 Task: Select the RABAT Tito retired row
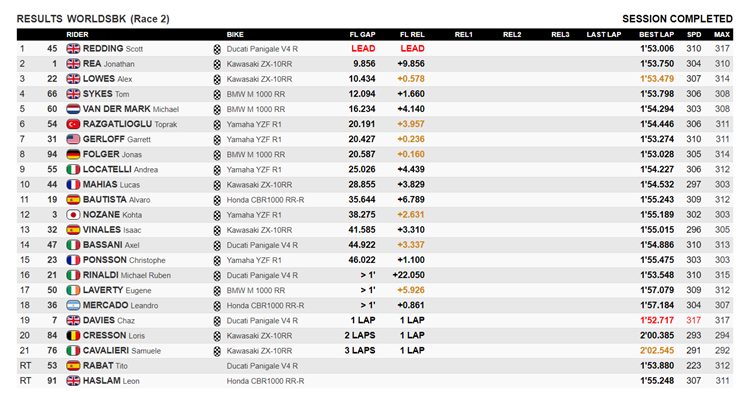pos(374,365)
